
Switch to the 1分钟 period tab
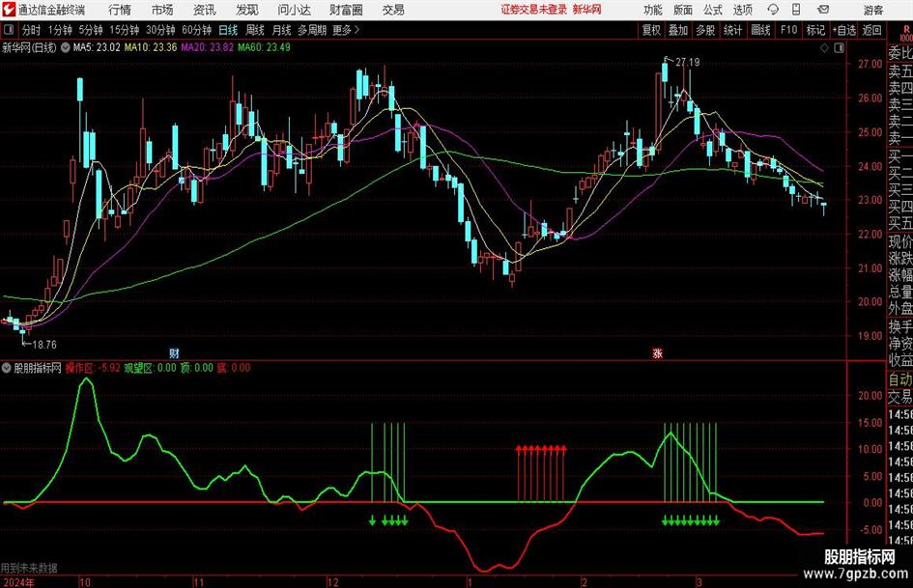pos(60,30)
